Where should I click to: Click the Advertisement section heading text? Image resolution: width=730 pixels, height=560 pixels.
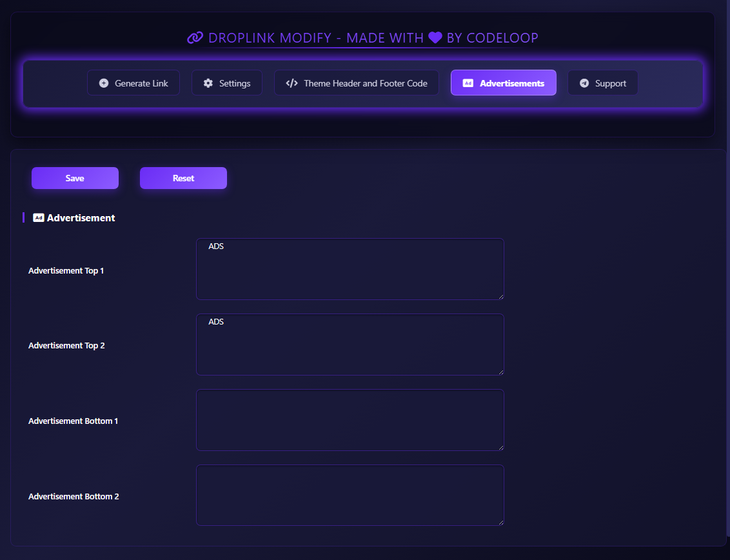(81, 218)
